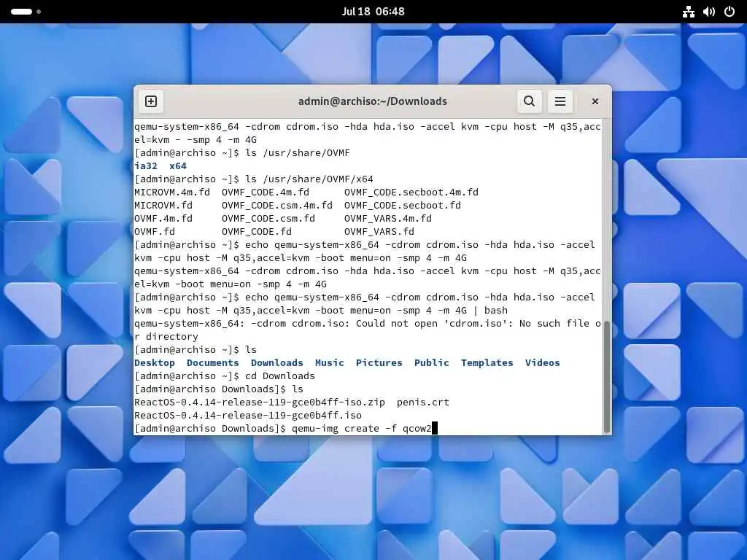747x560 pixels.
Task: Click the Desktop directory name
Action: coord(155,363)
